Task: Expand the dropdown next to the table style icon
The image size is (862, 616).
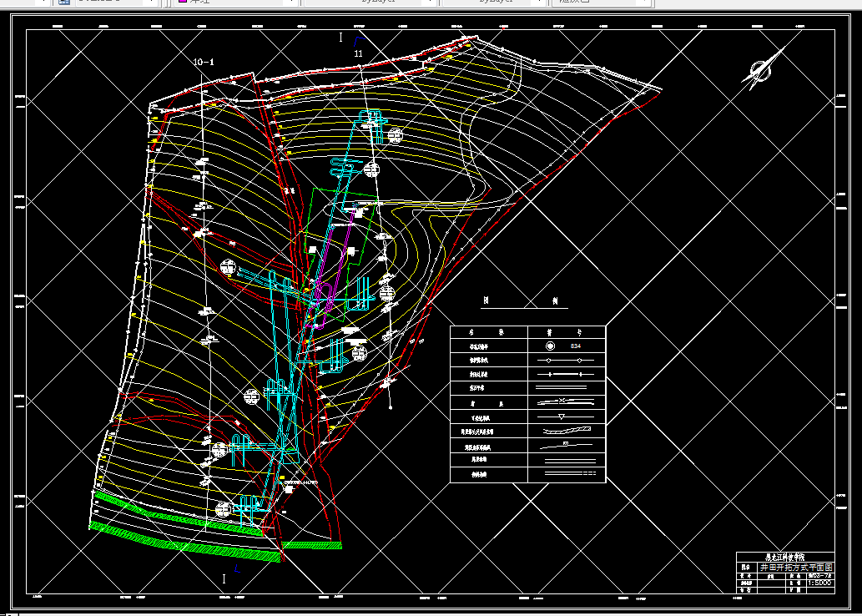Action: coord(150,3)
